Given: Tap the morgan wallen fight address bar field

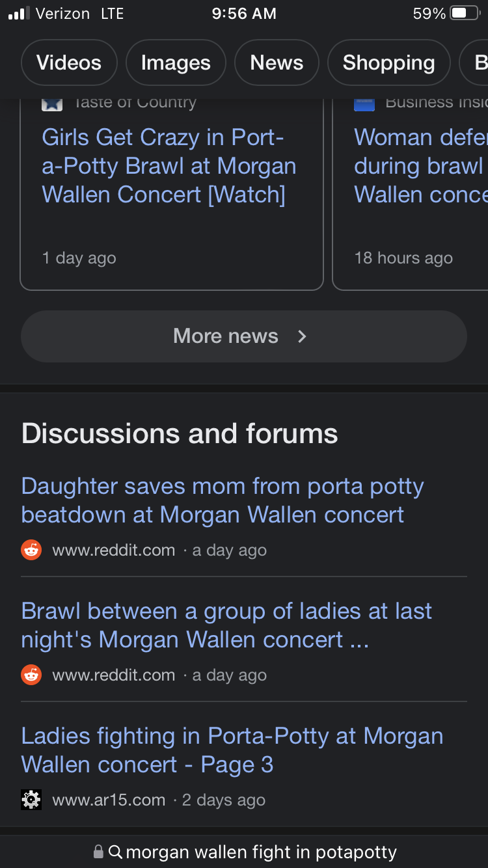Looking at the screenshot, I should point(260,852).
